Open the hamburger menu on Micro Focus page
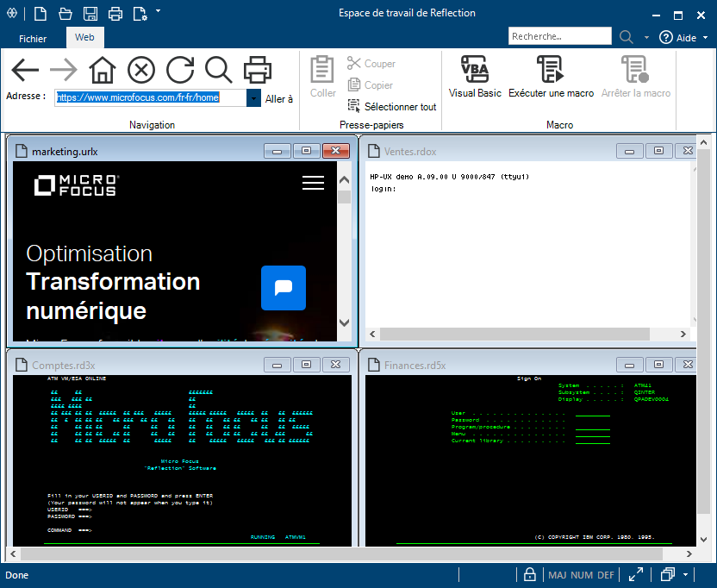The image size is (717, 588). (314, 183)
